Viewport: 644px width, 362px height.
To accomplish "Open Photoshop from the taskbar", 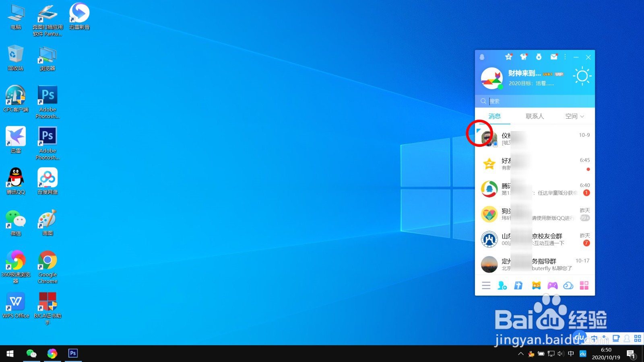I will pyautogui.click(x=73, y=354).
